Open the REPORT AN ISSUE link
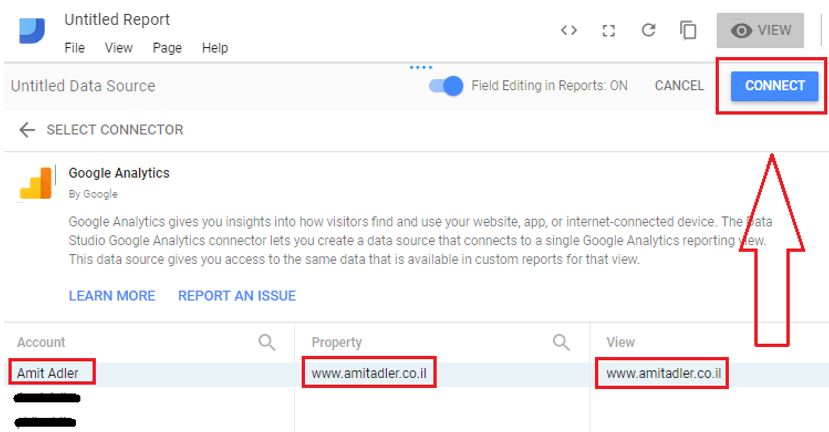Screen dimensions: 829x432 pos(237,296)
